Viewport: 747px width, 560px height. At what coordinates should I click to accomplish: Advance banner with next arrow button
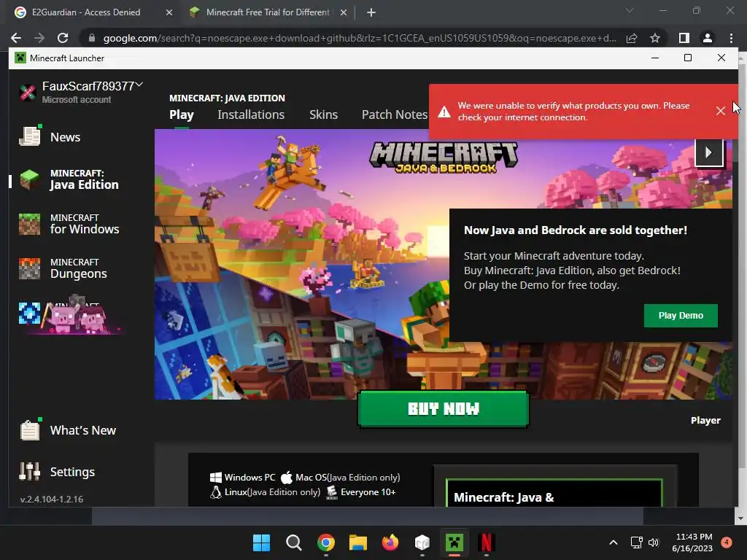[x=709, y=152]
